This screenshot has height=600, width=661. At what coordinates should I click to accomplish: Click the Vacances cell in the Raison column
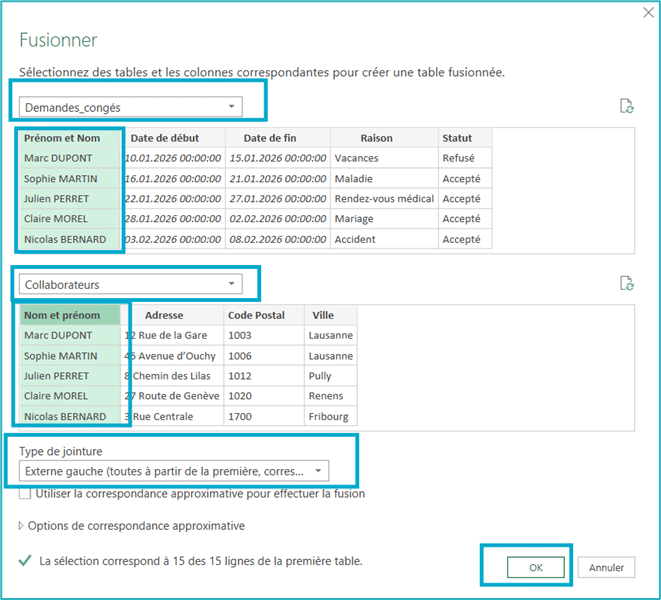pyautogui.click(x=384, y=158)
